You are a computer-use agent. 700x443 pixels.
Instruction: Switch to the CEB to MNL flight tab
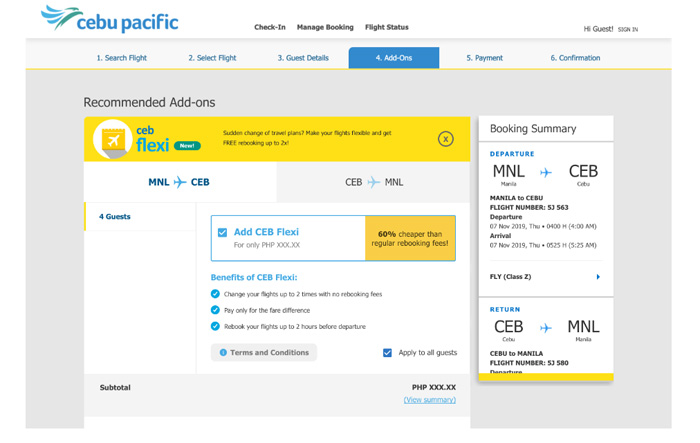pos(374,182)
